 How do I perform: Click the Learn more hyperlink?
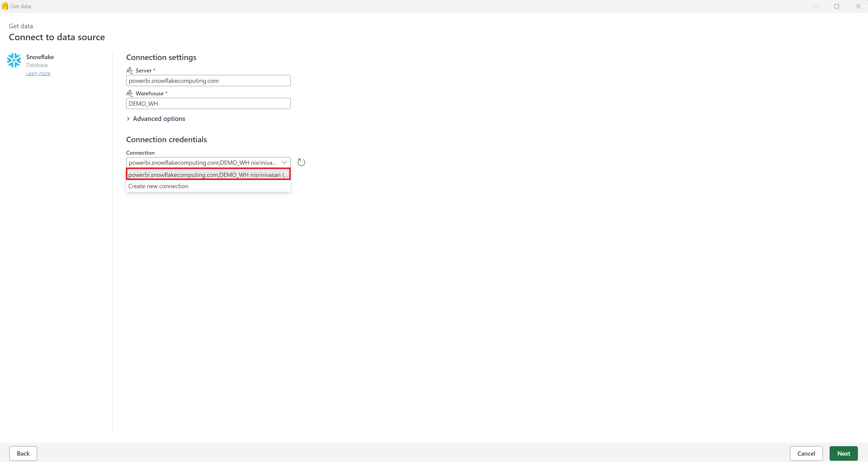pyautogui.click(x=38, y=73)
